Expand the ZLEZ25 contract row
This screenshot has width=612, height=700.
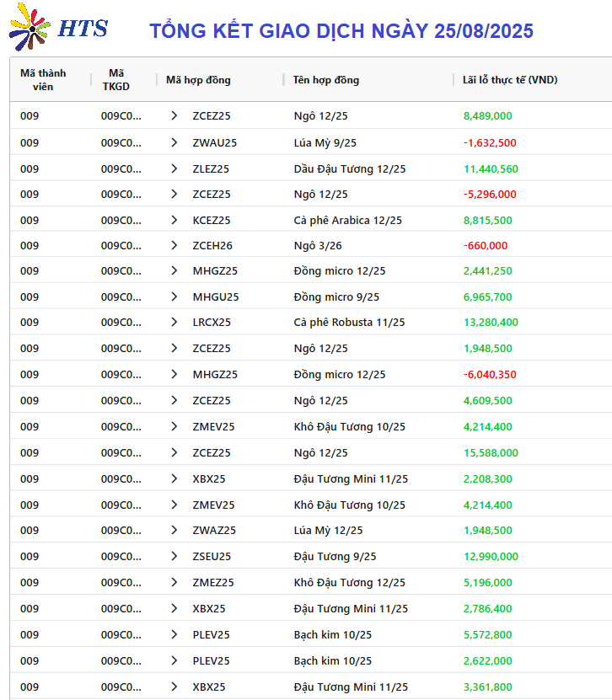click(174, 168)
